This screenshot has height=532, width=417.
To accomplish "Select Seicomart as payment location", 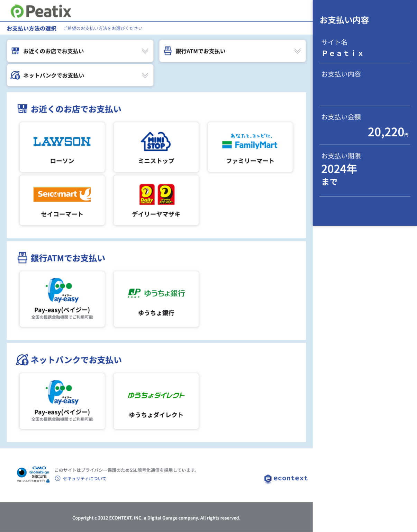I will pos(62,200).
